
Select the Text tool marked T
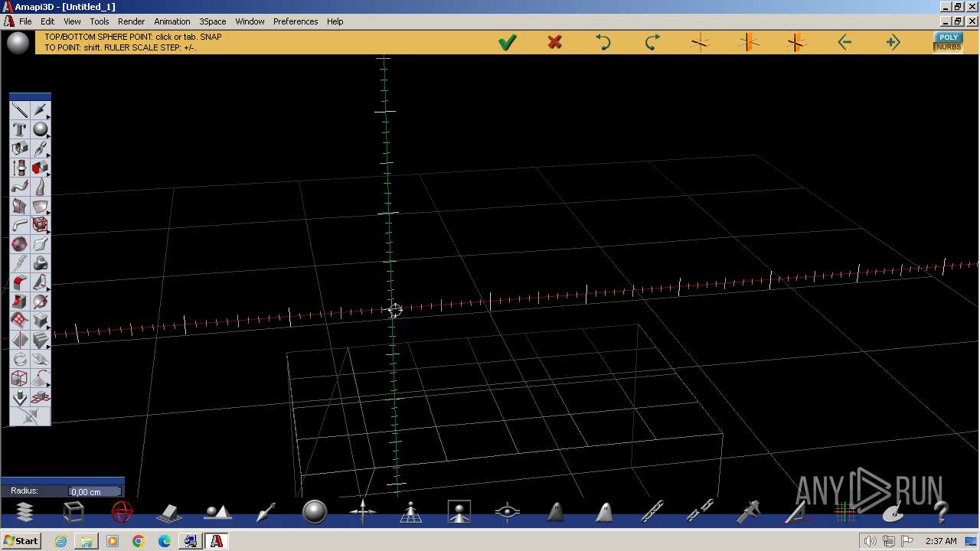(20, 129)
